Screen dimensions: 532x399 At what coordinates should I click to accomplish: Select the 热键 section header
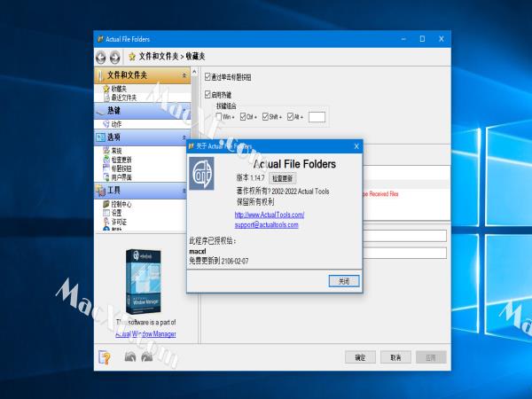pos(142,111)
